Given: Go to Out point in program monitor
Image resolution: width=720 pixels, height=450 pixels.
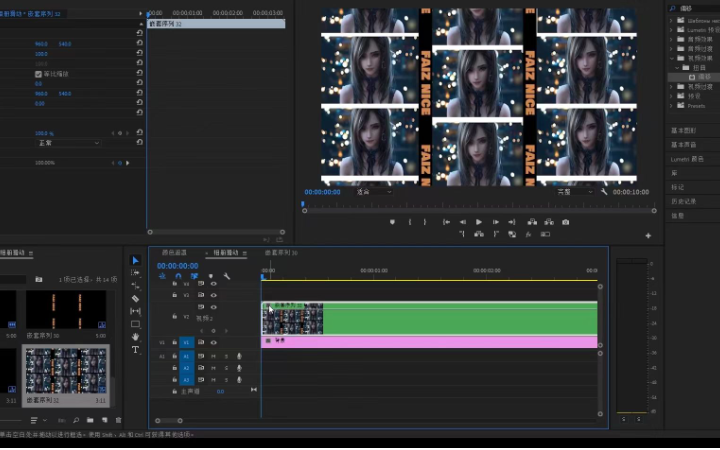Looking at the screenshot, I should (x=512, y=222).
